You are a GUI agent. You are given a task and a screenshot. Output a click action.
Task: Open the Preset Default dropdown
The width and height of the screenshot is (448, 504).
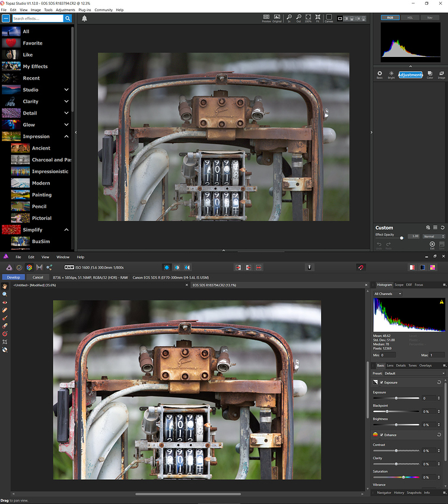(x=412, y=374)
